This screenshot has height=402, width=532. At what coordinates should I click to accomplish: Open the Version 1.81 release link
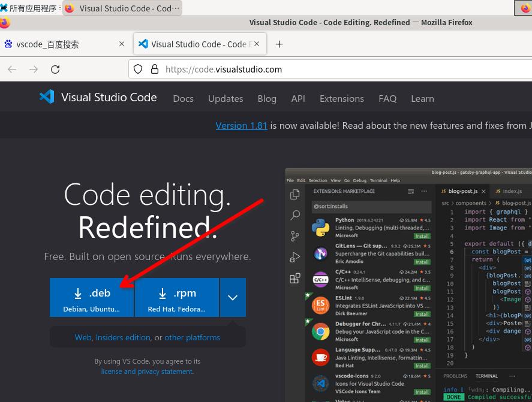(x=242, y=126)
